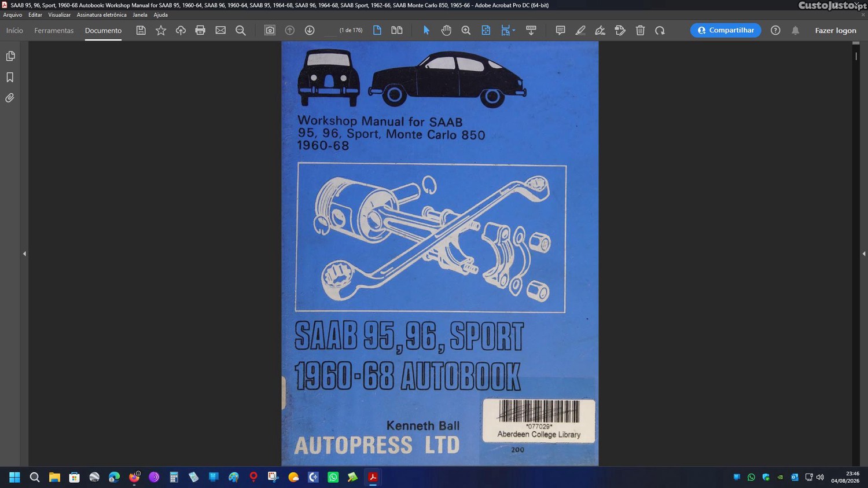Switch to two-page view icon
868x488 pixels.
click(x=397, y=30)
